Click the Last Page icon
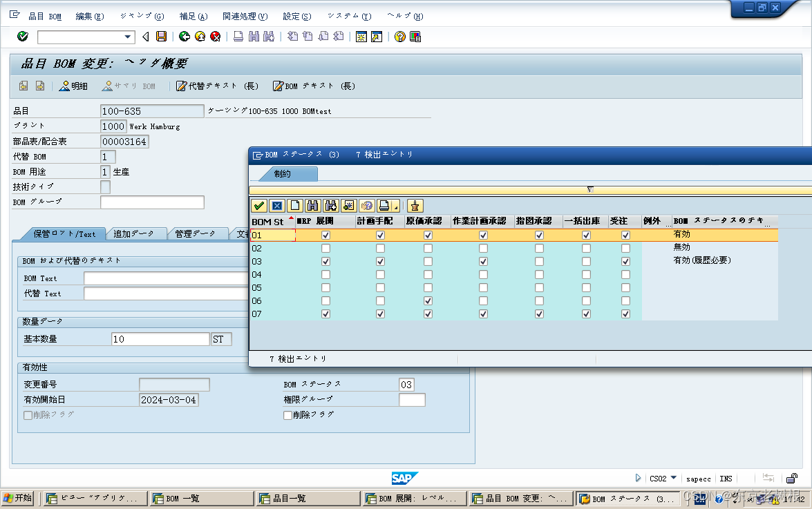 pos(339,36)
